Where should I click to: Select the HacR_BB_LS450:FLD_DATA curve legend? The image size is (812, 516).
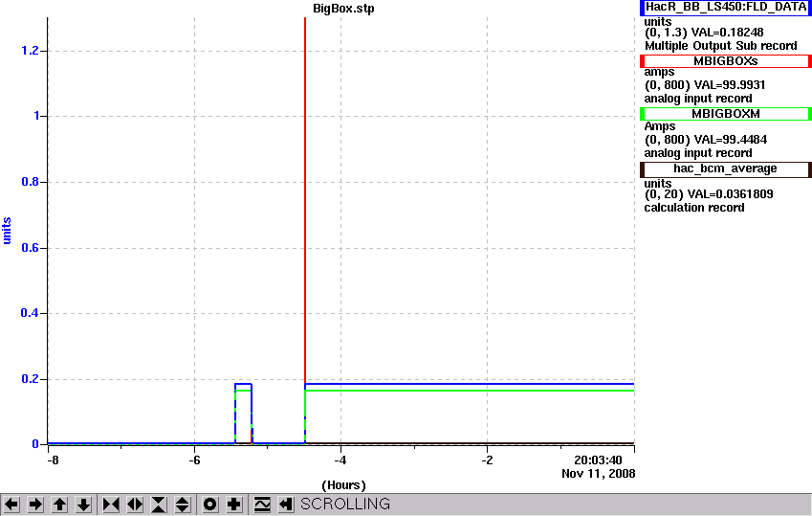point(726,8)
